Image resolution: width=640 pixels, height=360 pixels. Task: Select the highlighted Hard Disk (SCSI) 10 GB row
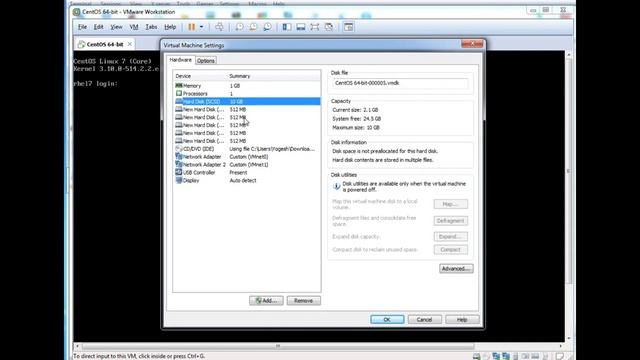click(x=247, y=101)
